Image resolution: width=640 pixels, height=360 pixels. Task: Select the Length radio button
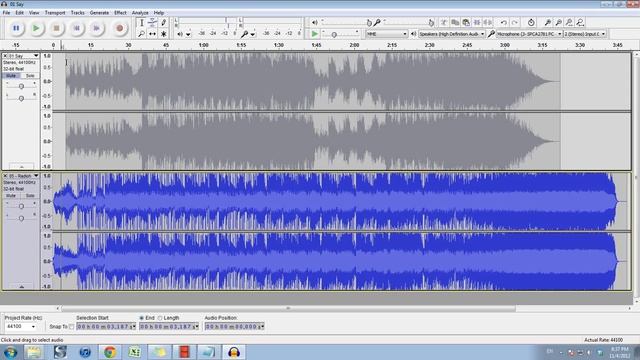(x=160, y=318)
